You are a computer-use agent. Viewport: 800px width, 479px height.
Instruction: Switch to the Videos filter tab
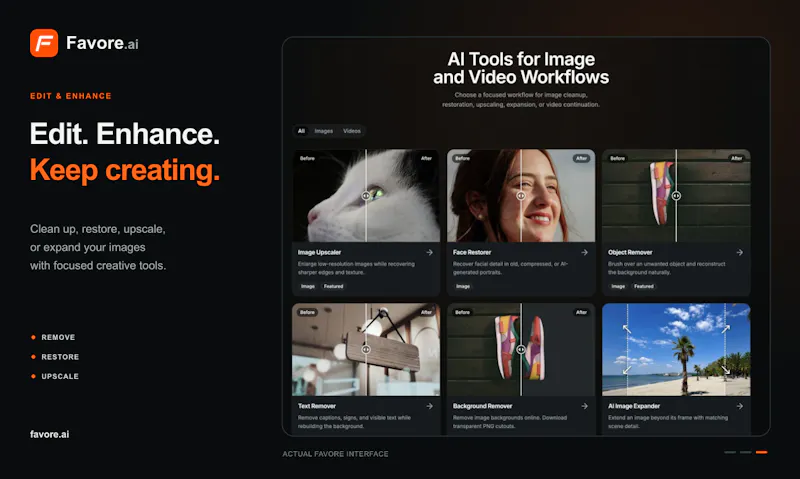(x=352, y=131)
